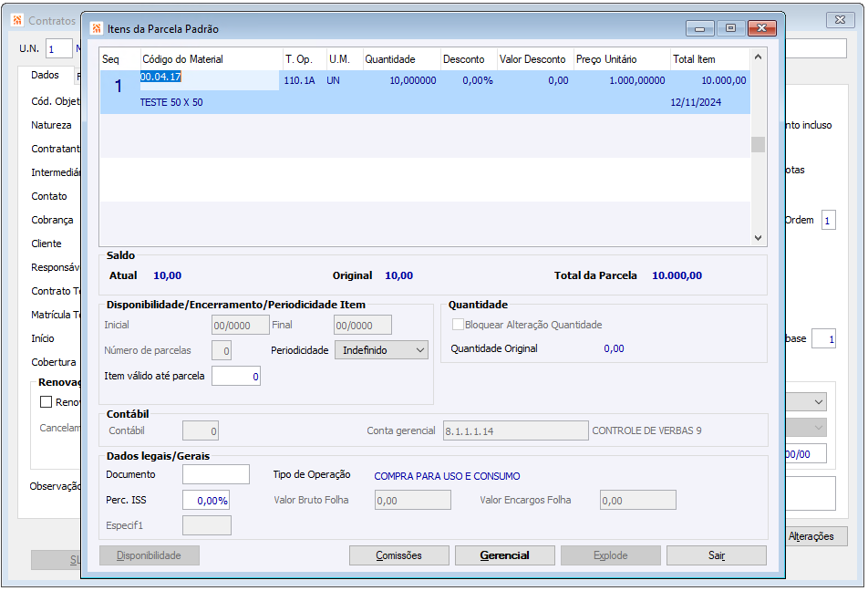Click the CONTROLE DE VERBAS 9 label
Screen dimensions: 868x591
point(646,430)
